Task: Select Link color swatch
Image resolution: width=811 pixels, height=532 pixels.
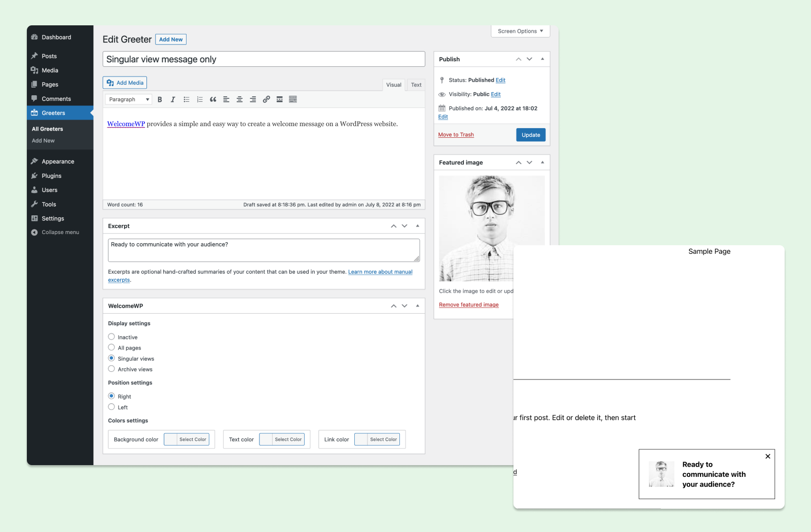Action: click(x=377, y=439)
